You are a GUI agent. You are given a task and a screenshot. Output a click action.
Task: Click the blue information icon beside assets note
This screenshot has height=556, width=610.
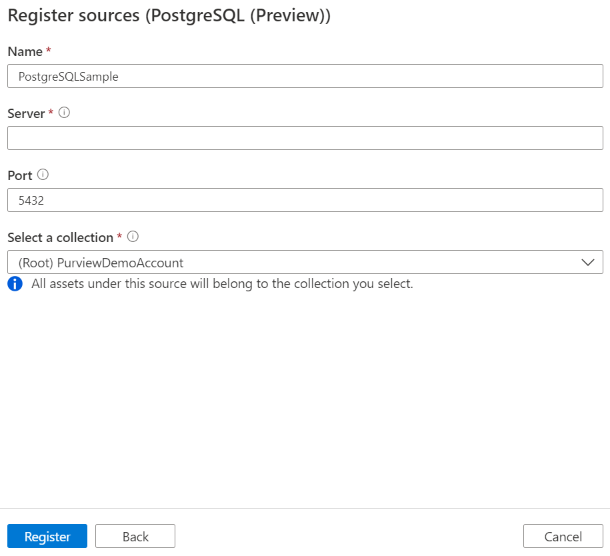(x=15, y=284)
